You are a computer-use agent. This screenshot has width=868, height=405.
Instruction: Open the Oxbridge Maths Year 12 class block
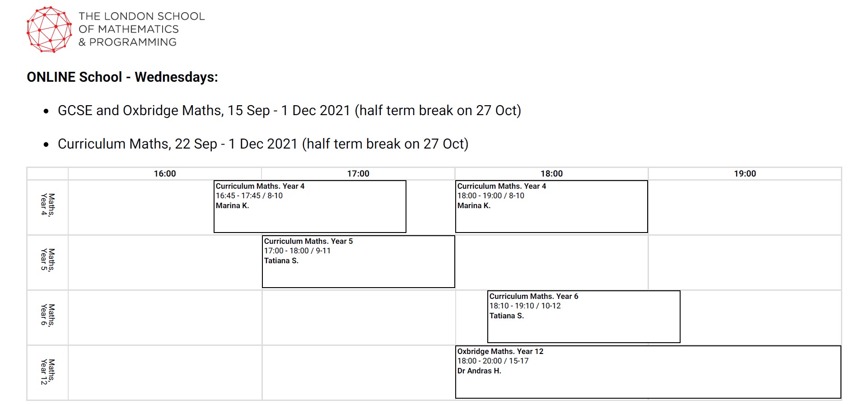tap(648, 372)
